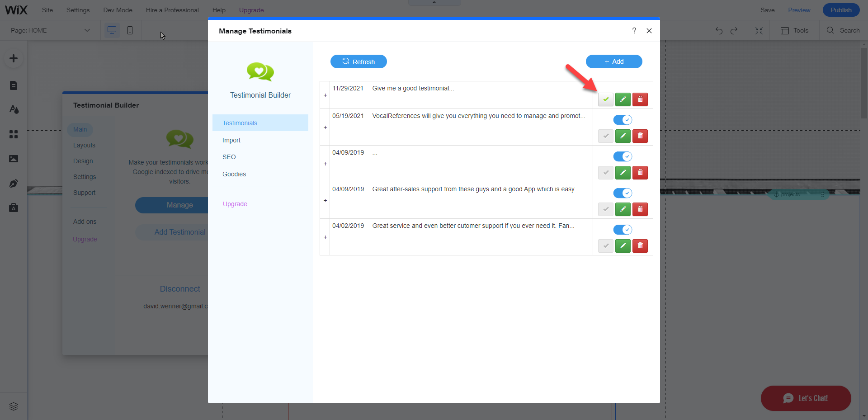Delete the 11/29/2021 testimonial
Screen dimensions: 868x420
pyautogui.click(x=640, y=99)
